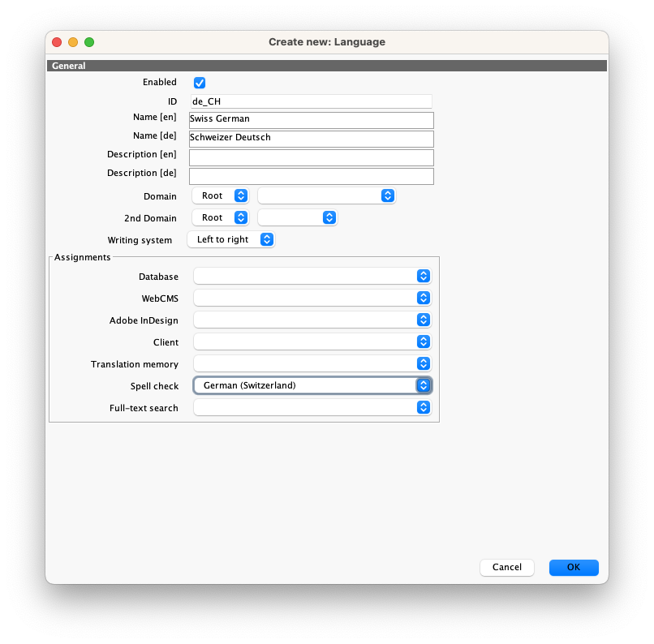
Task: Open the 2nd Domain Root dropdown
Action: point(220,217)
